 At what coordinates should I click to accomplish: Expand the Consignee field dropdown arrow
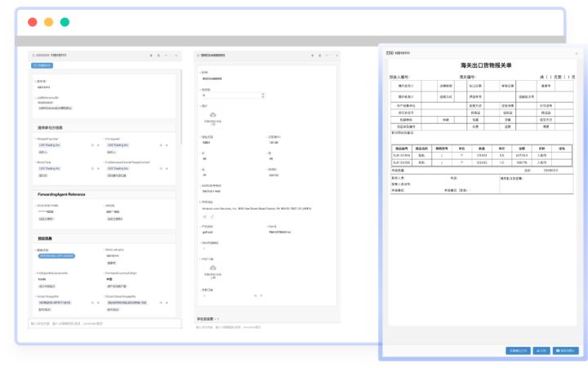tap(167, 145)
